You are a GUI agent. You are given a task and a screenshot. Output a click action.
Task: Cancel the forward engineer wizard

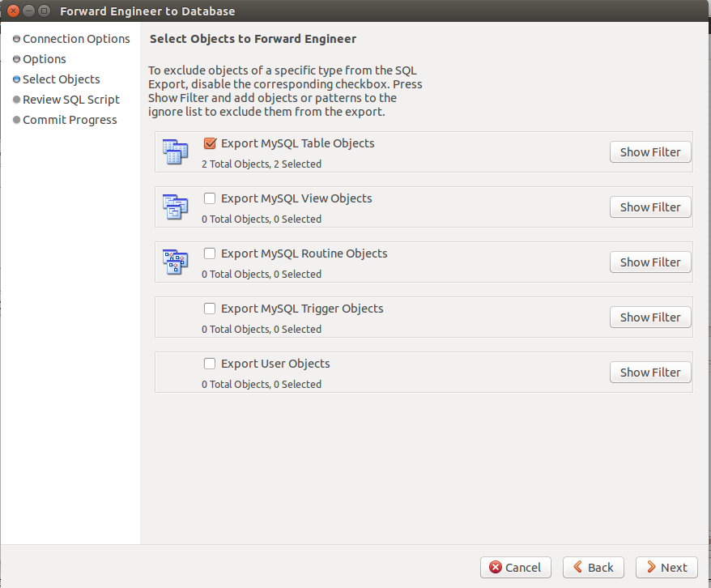click(x=516, y=567)
